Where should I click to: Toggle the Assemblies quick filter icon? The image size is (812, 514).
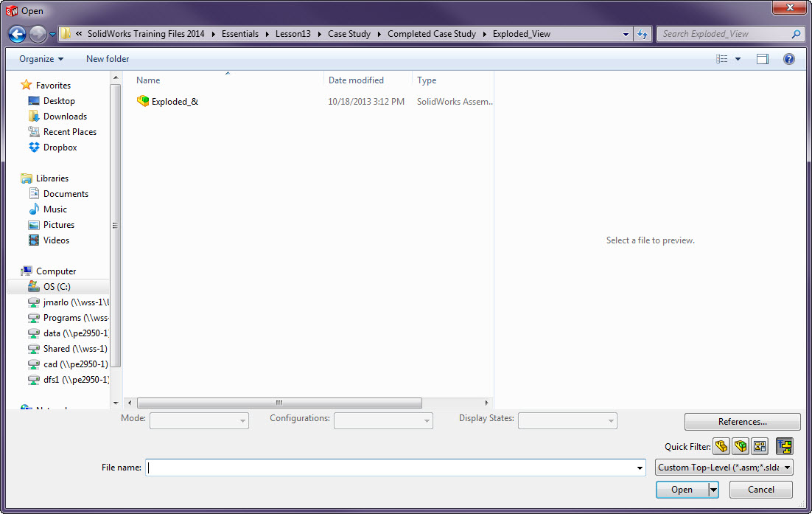[x=741, y=446]
